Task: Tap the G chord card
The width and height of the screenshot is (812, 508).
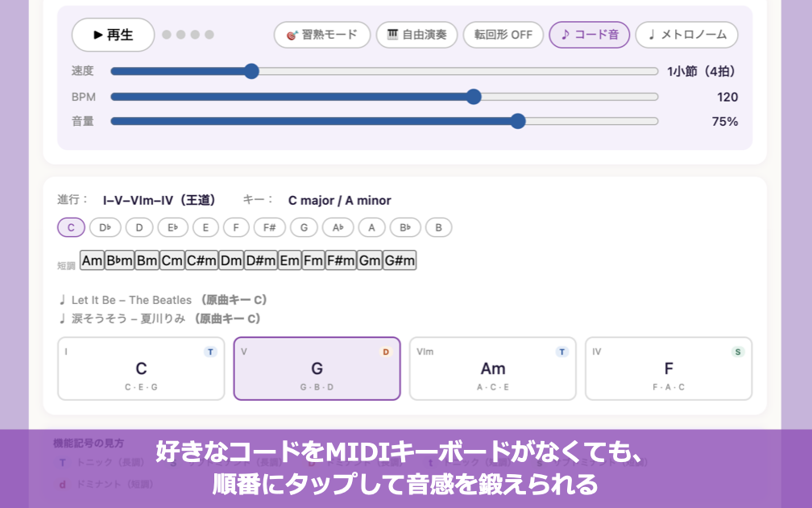Action: click(x=317, y=369)
